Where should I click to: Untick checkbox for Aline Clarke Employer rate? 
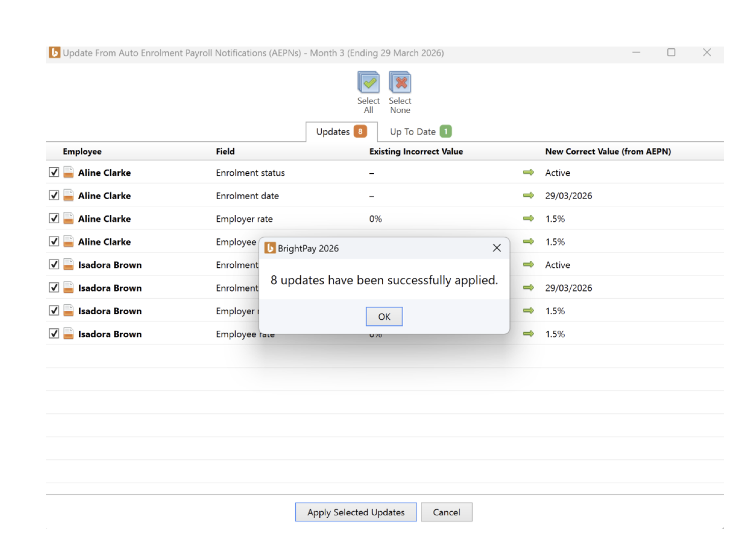coord(54,219)
